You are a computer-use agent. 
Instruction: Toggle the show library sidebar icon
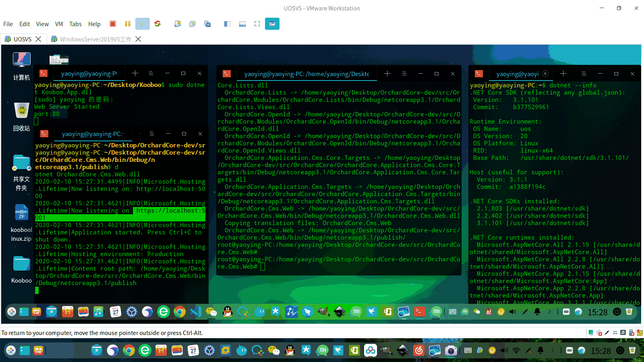coord(228,24)
